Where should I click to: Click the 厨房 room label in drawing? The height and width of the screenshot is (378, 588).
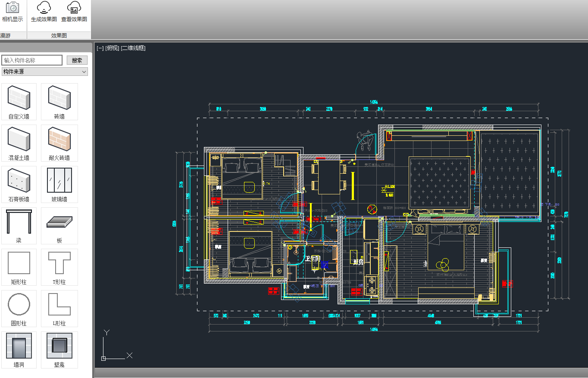click(358, 262)
